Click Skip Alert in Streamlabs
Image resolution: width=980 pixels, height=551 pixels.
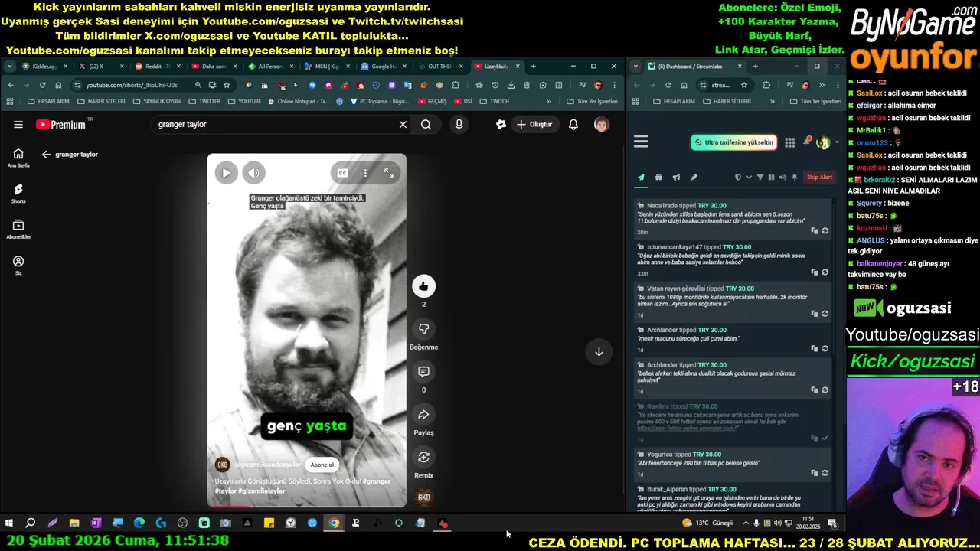pos(819,178)
